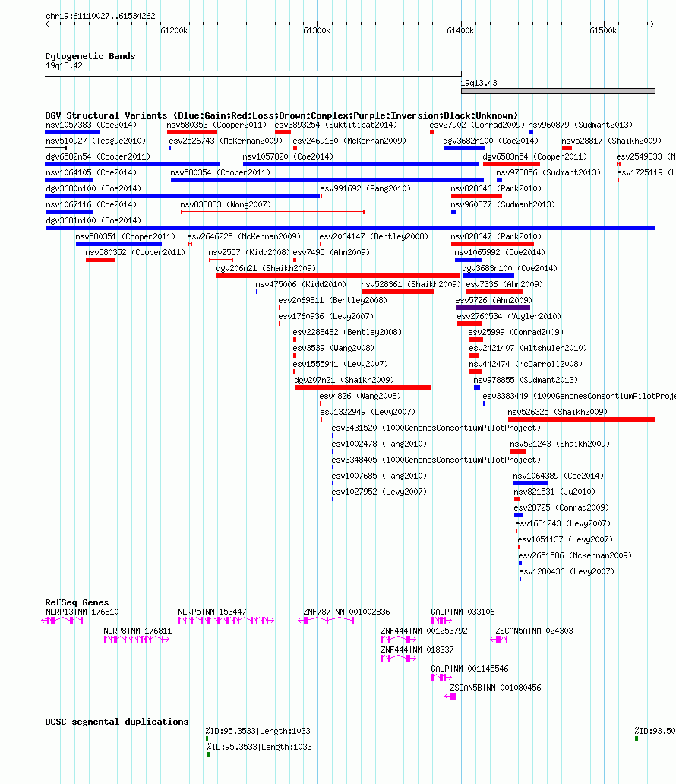Click the esv991692 (Pang2010) label
Screen dimensions: 676x784
365,189
